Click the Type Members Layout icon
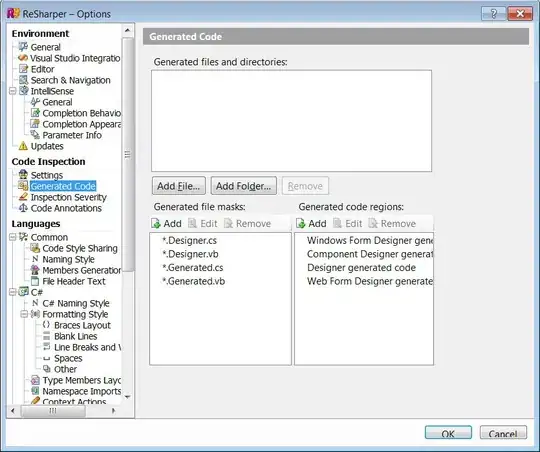The height and width of the screenshot is (452, 540). 35,380
